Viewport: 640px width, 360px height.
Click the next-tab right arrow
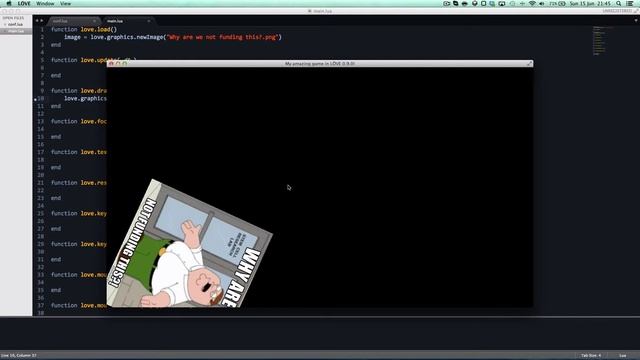[x=42, y=20]
